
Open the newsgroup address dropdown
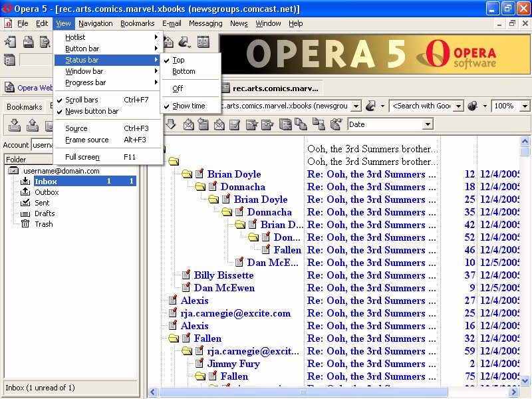356,106
